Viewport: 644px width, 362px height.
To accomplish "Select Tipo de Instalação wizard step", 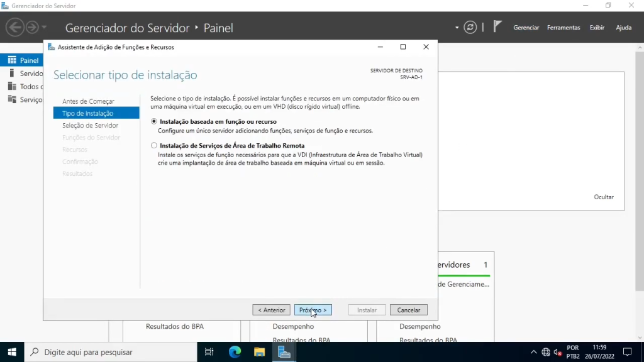I will (96, 113).
